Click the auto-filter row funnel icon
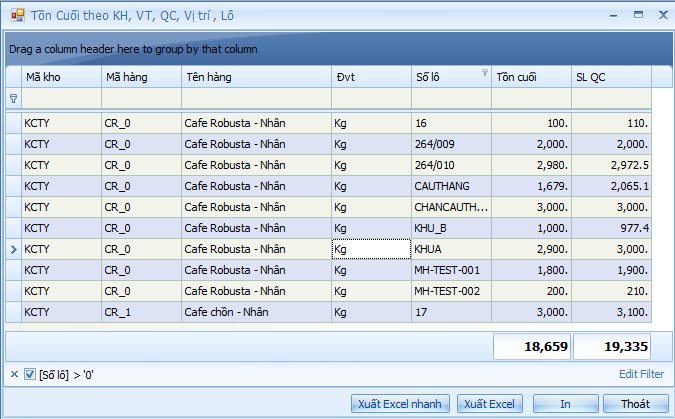This screenshot has height=419, width=675. point(13,99)
